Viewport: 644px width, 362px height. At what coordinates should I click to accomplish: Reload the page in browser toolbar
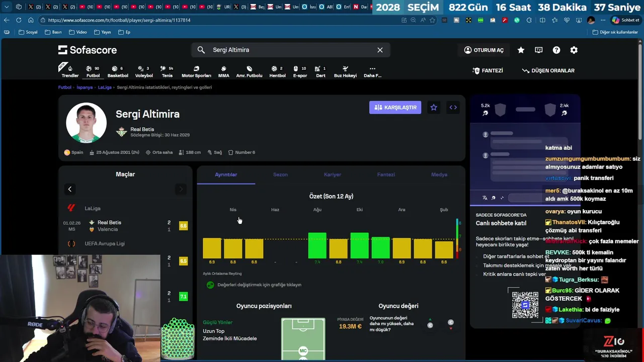point(19,20)
